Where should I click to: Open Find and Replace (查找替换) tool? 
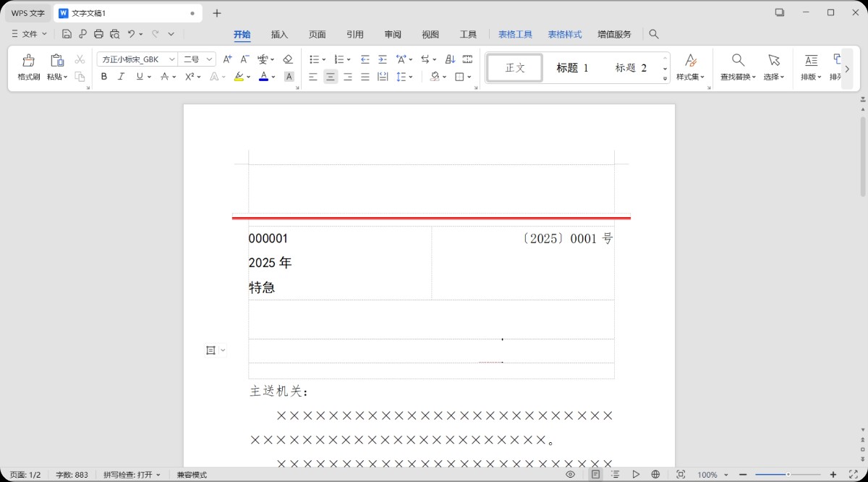click(737, 67)
